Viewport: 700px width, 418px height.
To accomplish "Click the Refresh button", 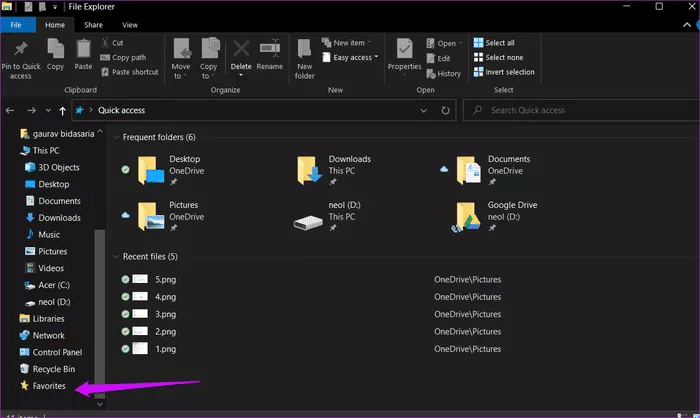I will pyautogui.click(x=445, y=110).
